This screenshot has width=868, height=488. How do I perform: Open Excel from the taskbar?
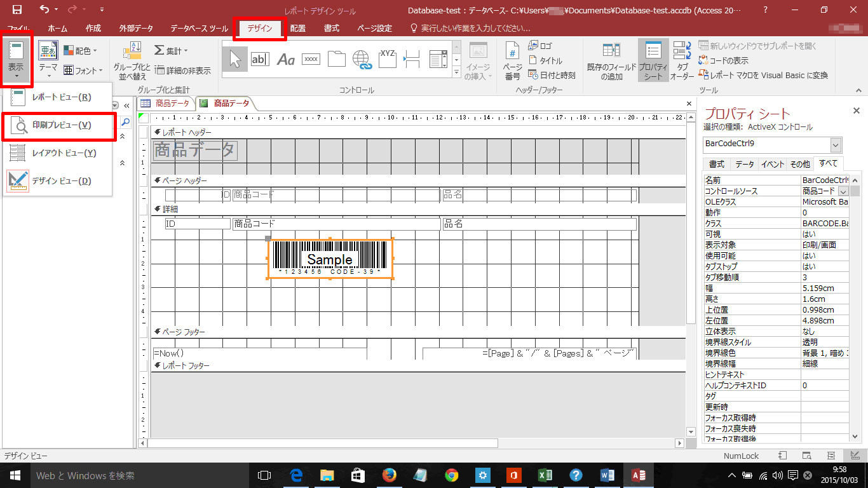545,475
